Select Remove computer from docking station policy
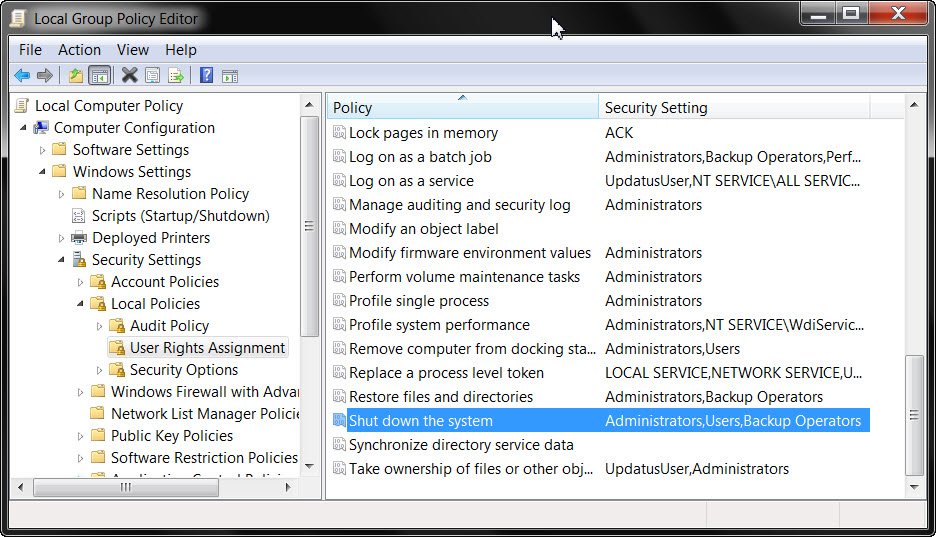The height and width of the screenshot is (537, 936). coord(472,348)
